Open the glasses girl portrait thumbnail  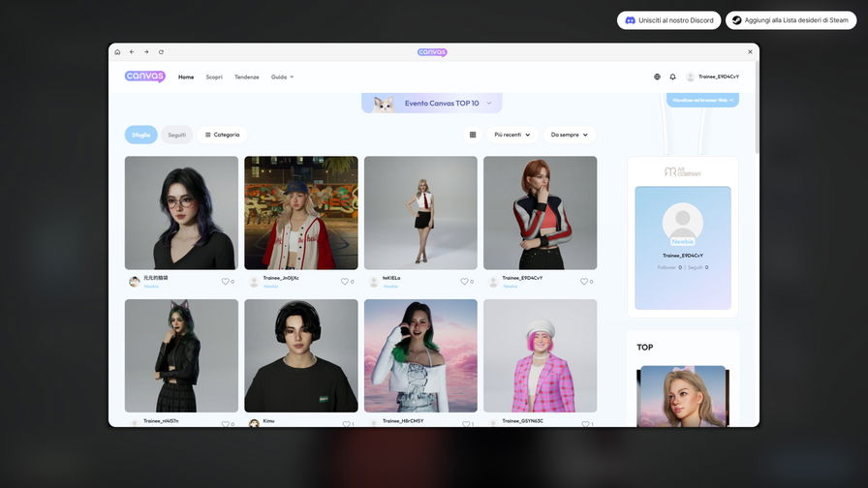tap(181, 212)
